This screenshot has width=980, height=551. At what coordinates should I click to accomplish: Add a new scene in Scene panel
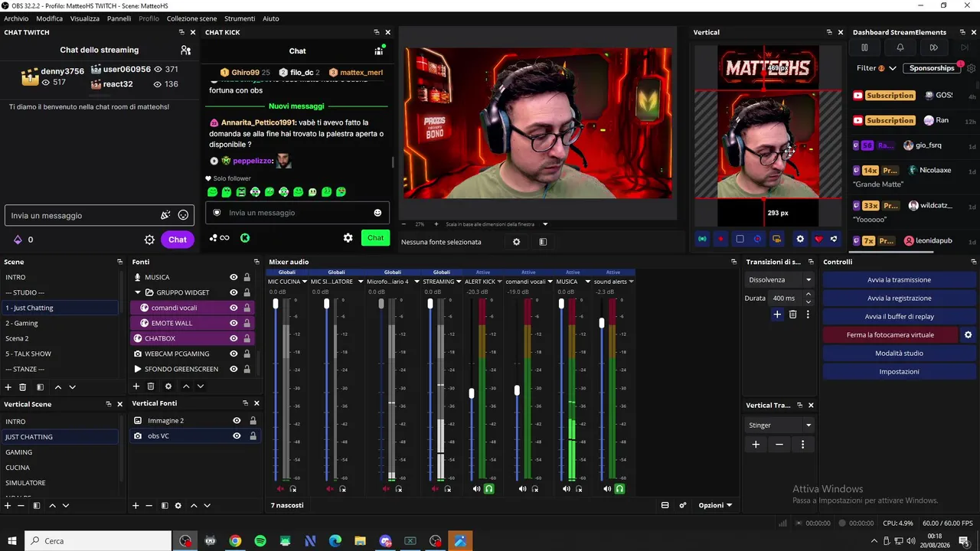8,387
